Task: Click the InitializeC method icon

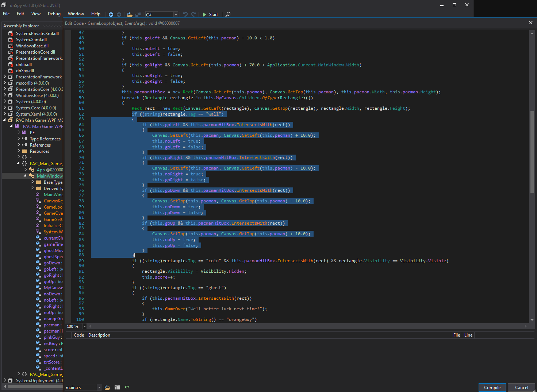Action: 38,225
